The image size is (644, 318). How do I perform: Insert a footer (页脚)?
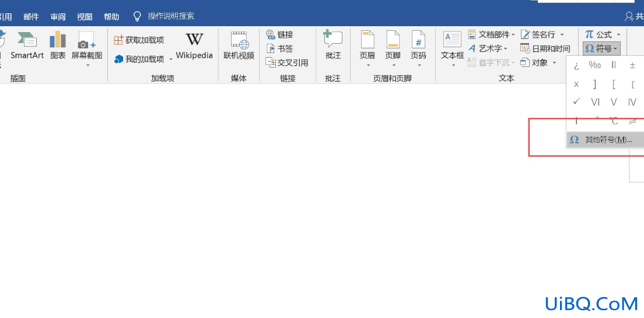click(x=393, y=46)
